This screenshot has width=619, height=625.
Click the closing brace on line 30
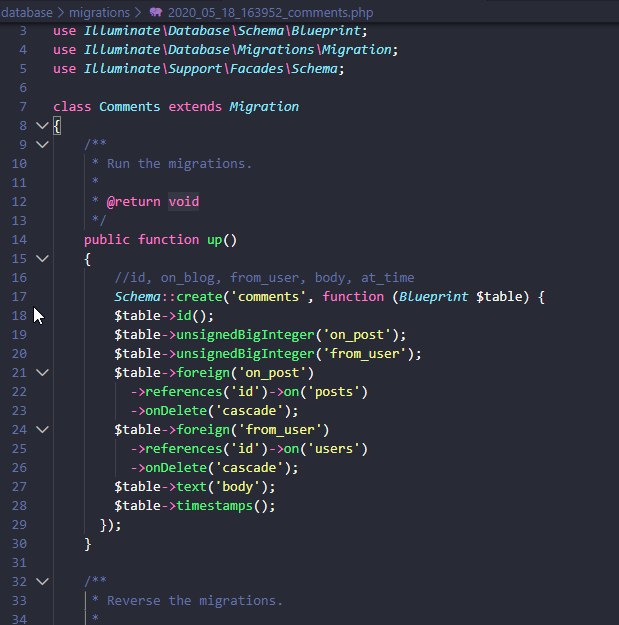(88, 544)
